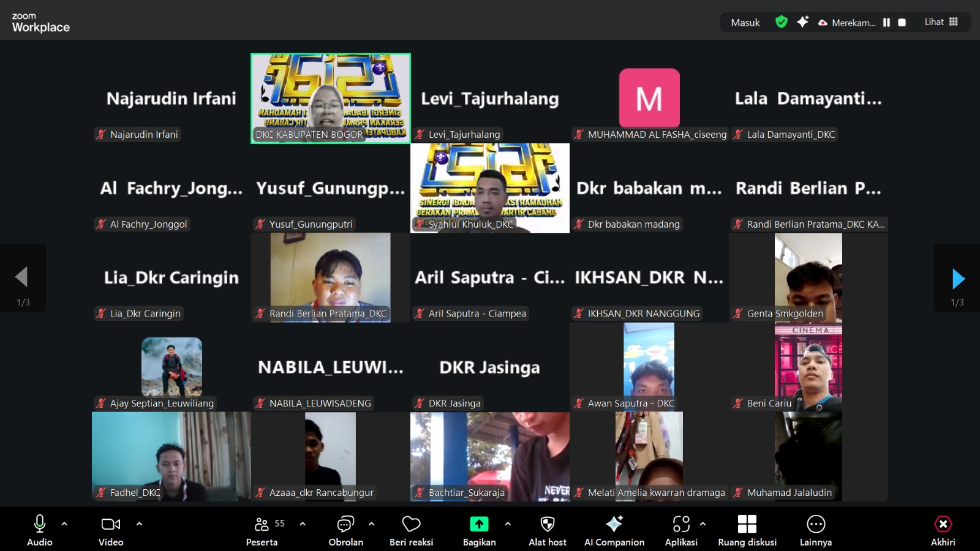Open the Lainnya more options menu
Screen dimensions: 980x551
tap(815, 530)
